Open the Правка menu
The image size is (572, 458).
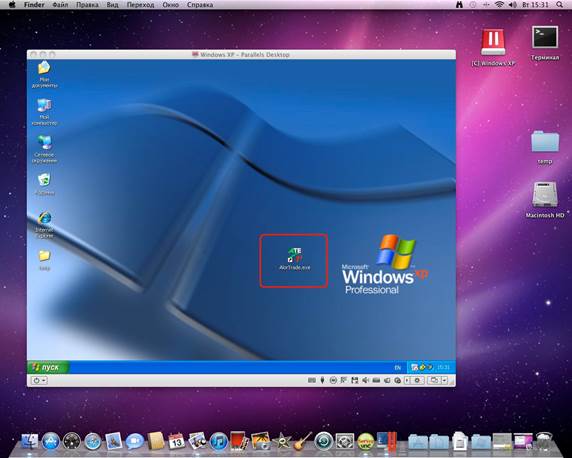tap(87, 5)
